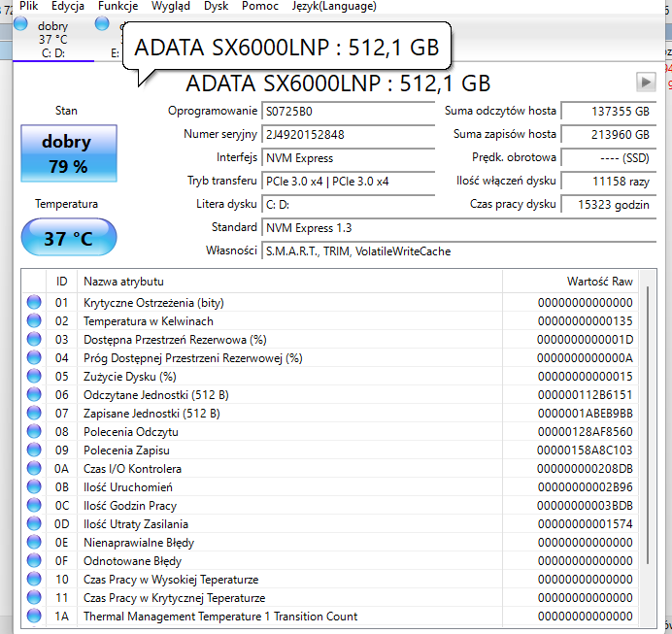The width and height of the screenshot is (672, 634).
Task: Click the next disk arrow button
Action: 646,83
